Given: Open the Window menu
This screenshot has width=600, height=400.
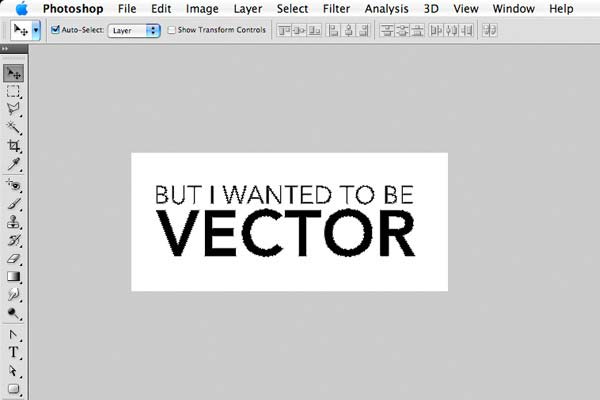Looking at the screenshot, I should [x=514, y=8].
